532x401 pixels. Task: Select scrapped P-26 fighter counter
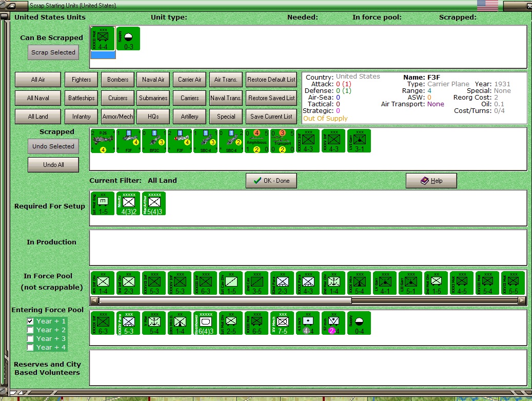click(x=103, y=141)
